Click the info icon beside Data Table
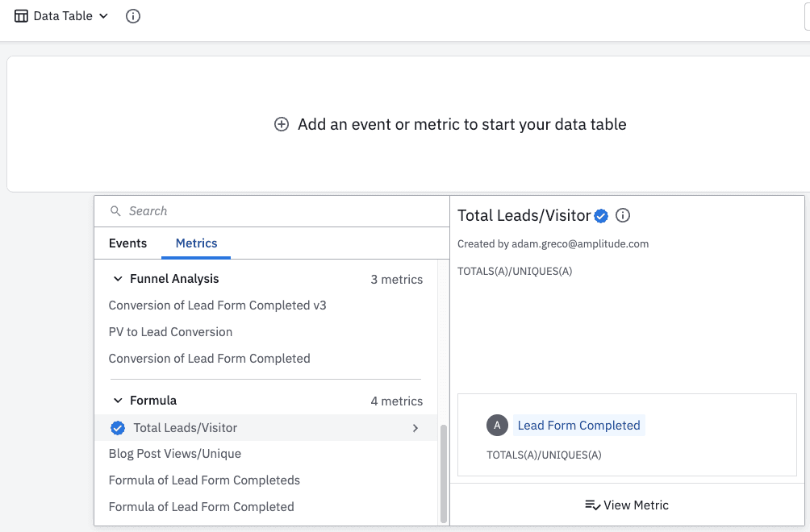This screenshot has width=810, height=532. (133, 16)
